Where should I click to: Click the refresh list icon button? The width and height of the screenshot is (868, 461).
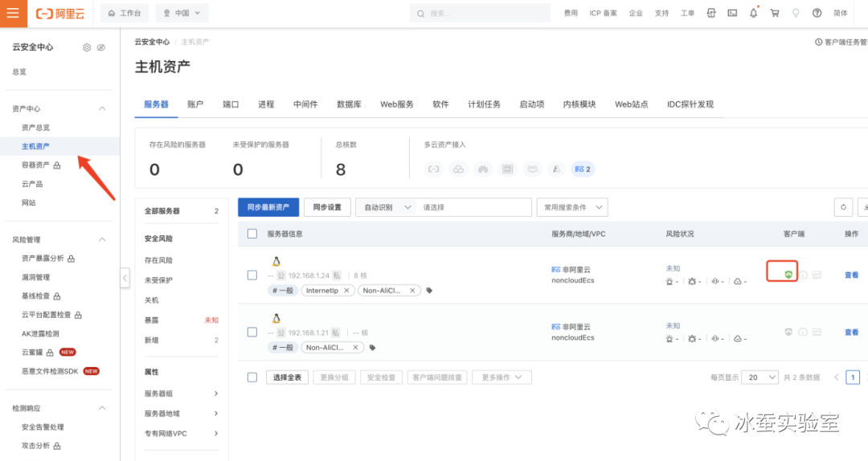click(x=843, y=207)
